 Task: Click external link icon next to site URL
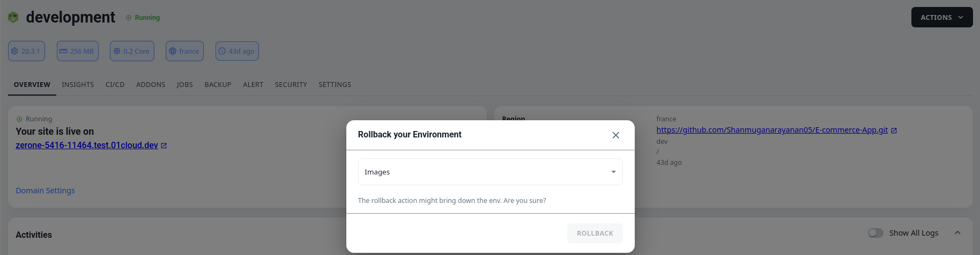click(164, 145)
